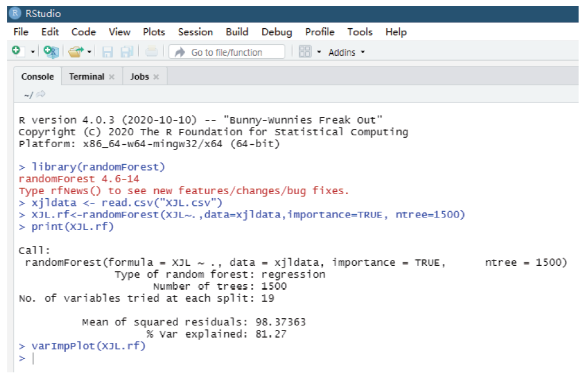Image resolution: width=588 pixels, height=380 pixels.
Task: Create a new project with the R cube icon
Action: point(50,51)
